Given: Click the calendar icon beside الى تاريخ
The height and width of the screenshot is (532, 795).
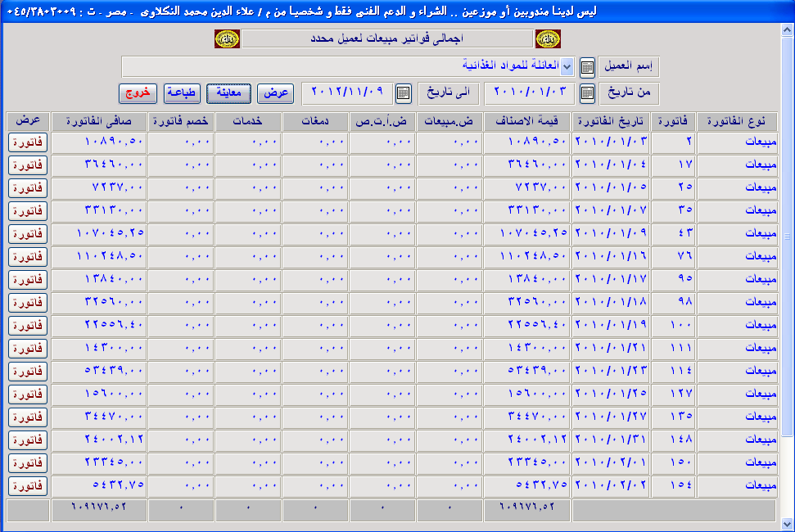Looking at the screenshot, I should (x=403, y=93).
